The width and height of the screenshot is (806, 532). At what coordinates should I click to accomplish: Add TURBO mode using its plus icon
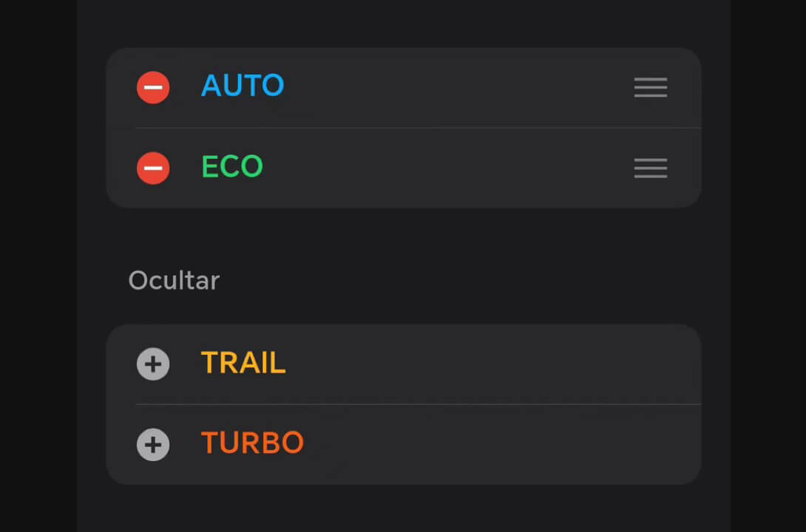[153, 445]
